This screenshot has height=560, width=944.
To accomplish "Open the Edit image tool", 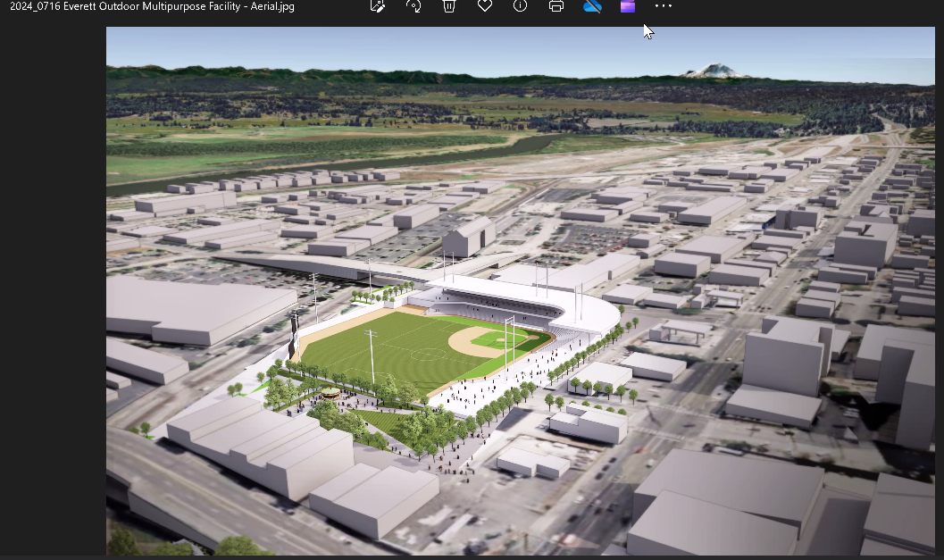I will point(378,6).
